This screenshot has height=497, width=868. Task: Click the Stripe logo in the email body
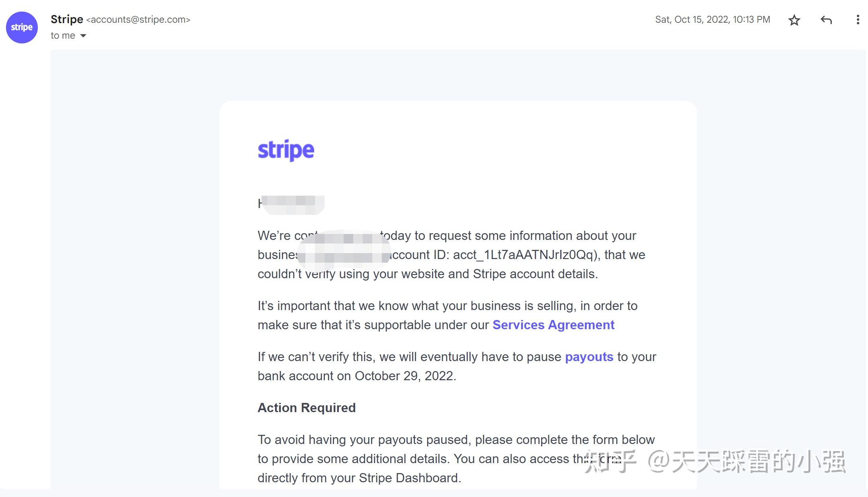point(286,151)
